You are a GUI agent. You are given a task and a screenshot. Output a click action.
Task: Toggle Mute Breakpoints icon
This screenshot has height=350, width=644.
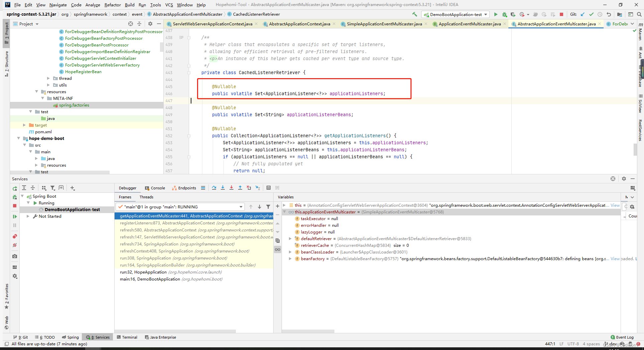tap(15, 245)
